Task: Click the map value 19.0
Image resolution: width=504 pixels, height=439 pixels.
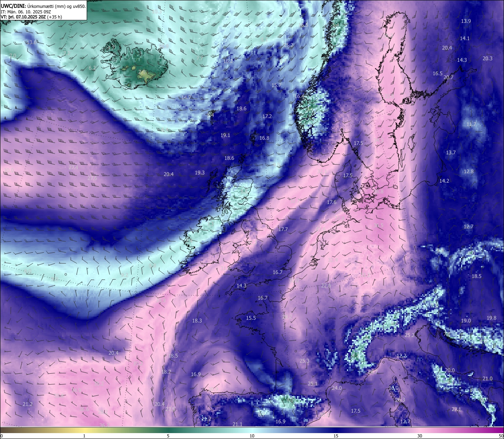Action: 466,320
